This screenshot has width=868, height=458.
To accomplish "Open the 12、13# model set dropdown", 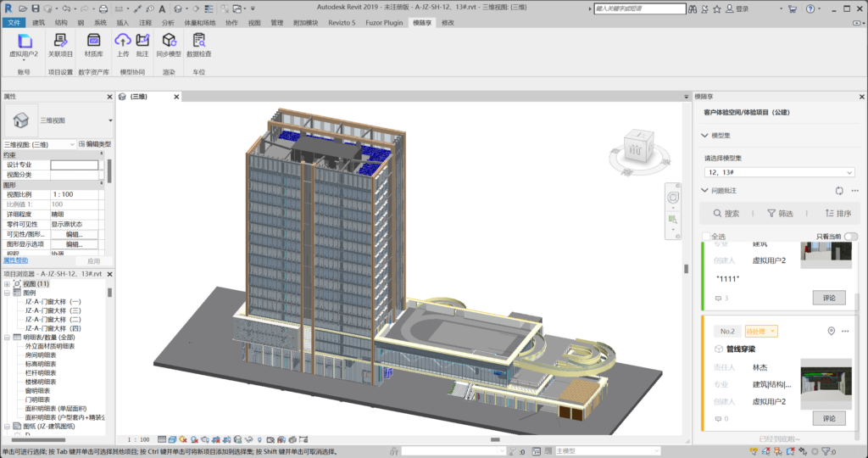I will pyautogui.click(x=778, y=172).
